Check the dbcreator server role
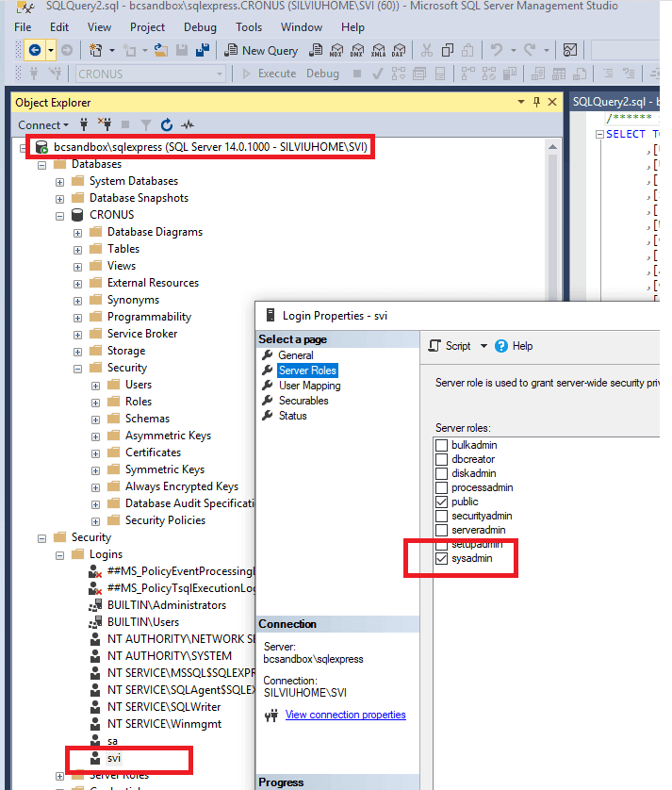 click(x=441, y=459)
